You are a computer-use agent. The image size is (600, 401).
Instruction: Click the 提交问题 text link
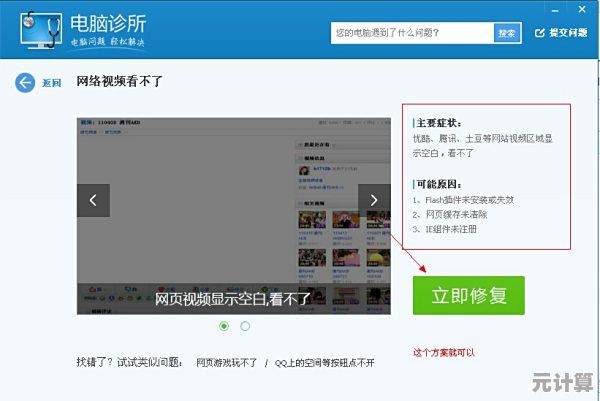(570, 33)
